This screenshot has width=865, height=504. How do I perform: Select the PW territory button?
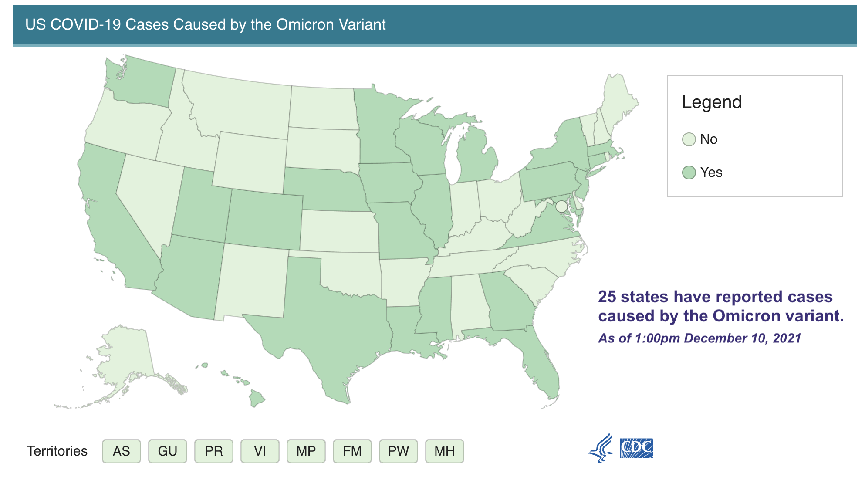[x=399, y=451]
